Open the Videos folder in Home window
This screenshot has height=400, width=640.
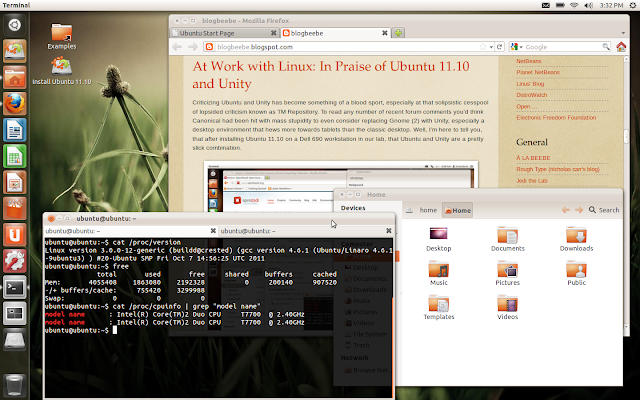[507, 308]
